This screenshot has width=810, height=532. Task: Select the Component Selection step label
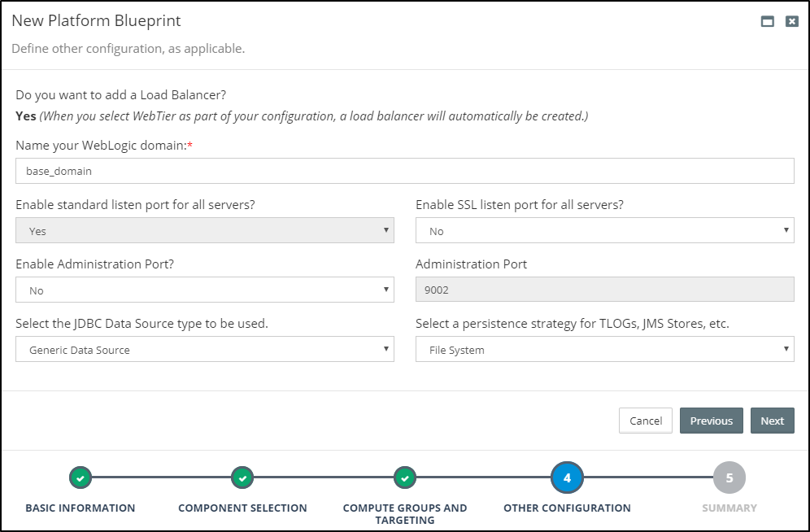click(x=242, y=508)
